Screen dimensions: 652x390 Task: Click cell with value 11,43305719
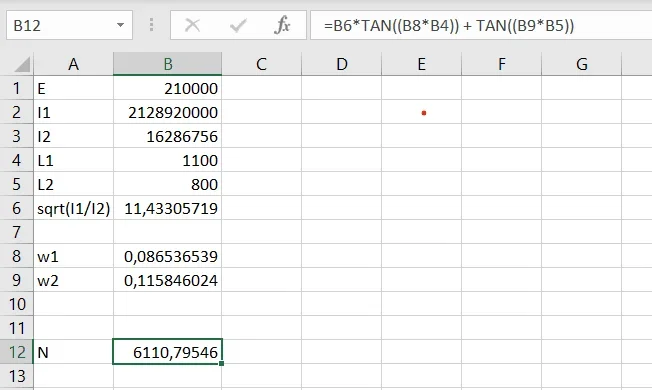(168, 208)
